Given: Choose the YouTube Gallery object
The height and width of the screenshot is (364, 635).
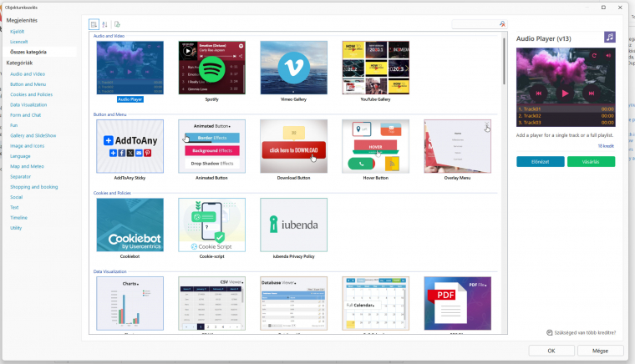Looking at the screenshot, I should [x=375, y=68].
